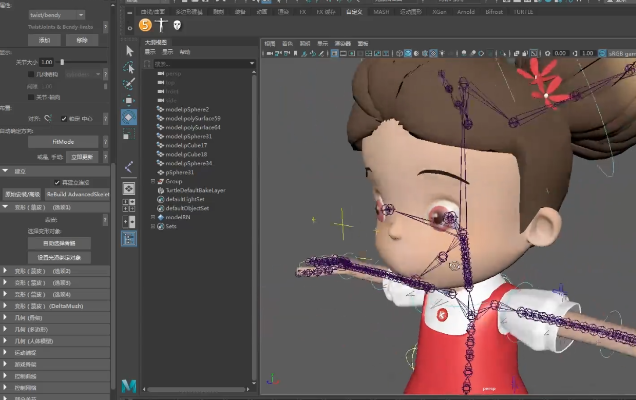Open the twist/bendy dropdown
This screenshot has width=636, height=400.
pyautogui.click(x=56, y=15)
